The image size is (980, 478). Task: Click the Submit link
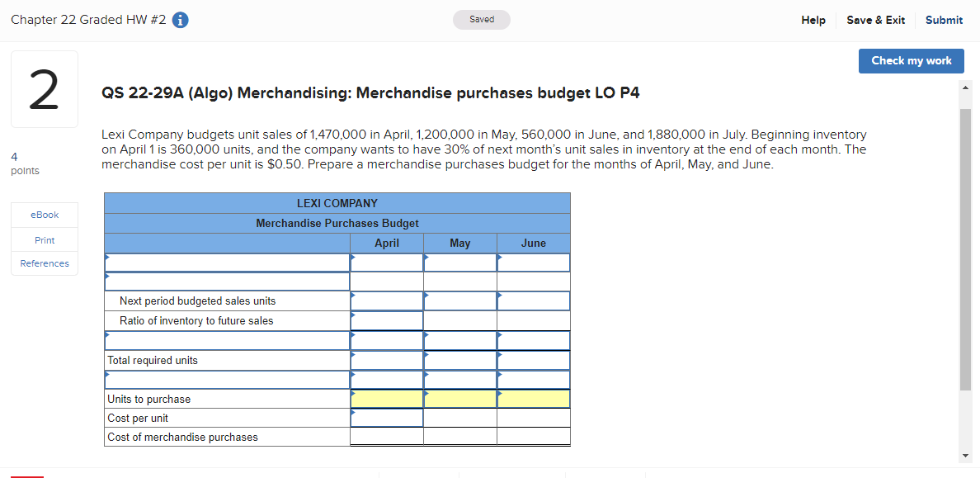(944, 20)
